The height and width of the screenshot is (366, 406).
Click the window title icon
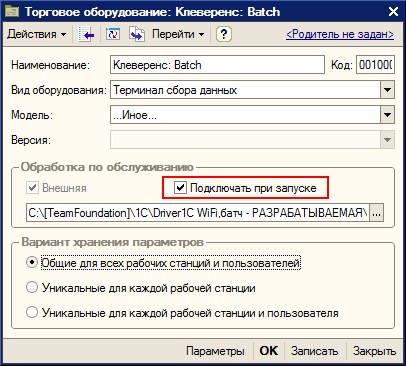point(13,12)
